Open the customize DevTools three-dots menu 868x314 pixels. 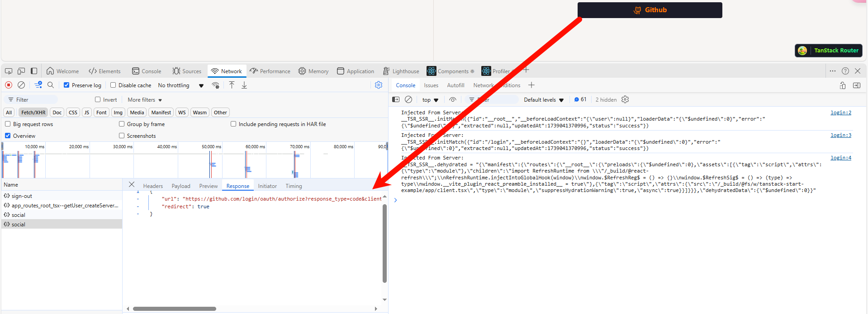[x=833, y=71]
